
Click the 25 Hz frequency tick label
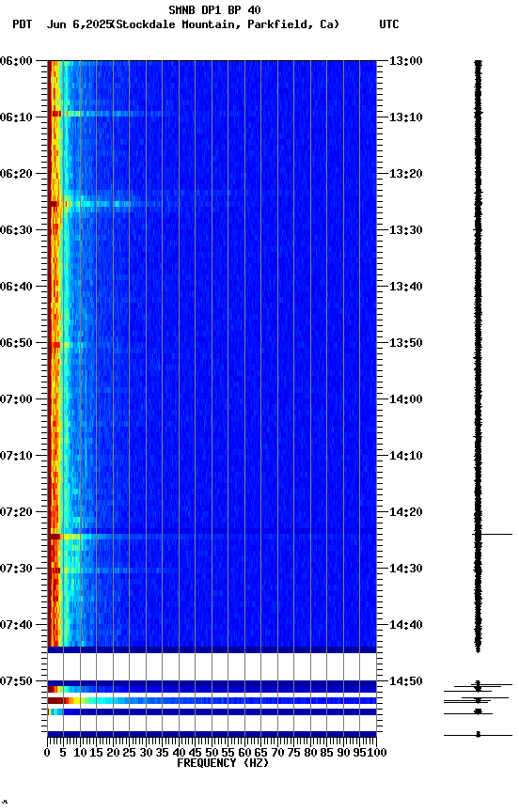click(x=129, y=753)
